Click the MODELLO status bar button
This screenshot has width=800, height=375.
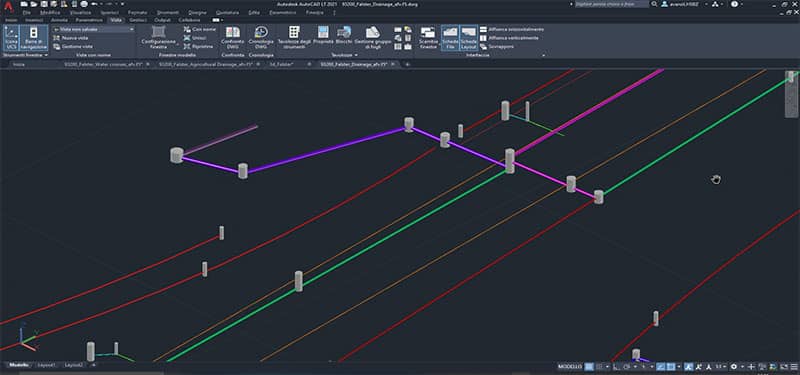click(x=570, y=366)
